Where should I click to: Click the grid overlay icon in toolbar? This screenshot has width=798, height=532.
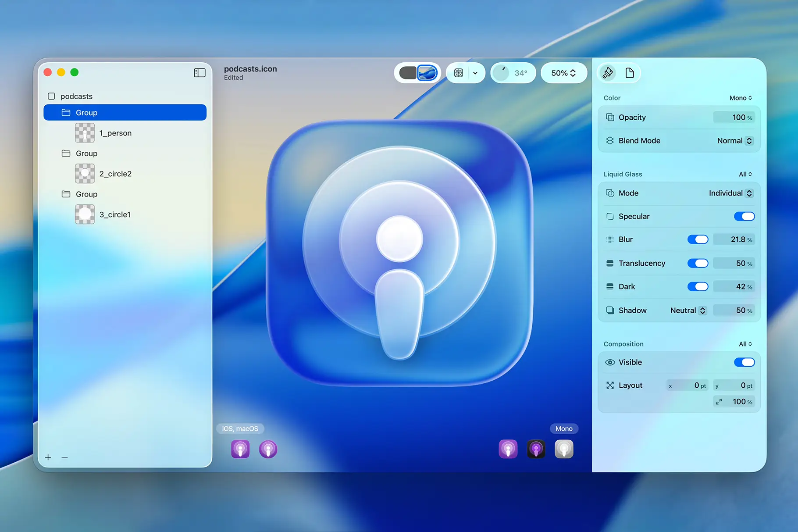[459, 73]
